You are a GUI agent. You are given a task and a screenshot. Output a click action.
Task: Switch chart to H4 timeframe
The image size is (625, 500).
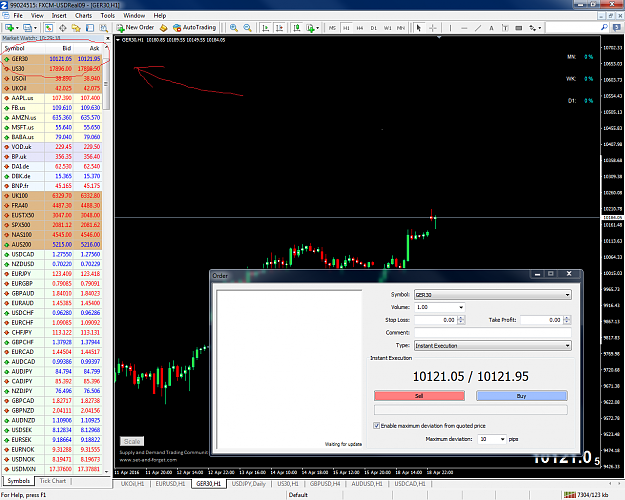360,28
